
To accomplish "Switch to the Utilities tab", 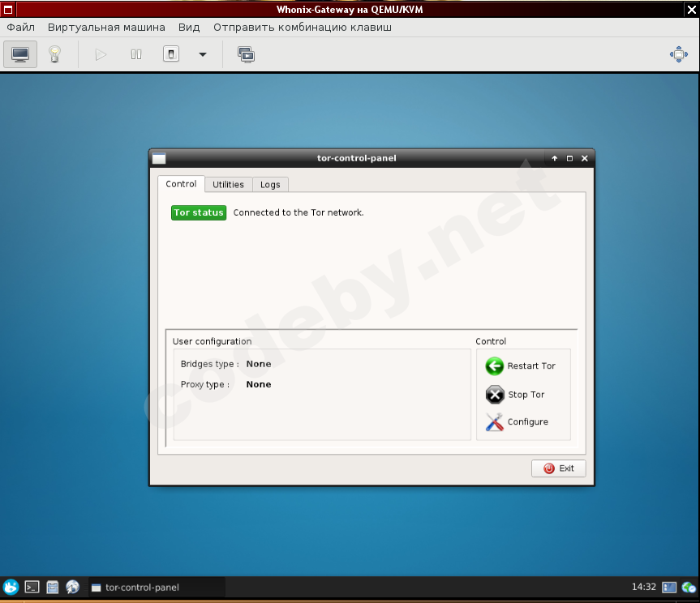I will (x=228, y=184).
